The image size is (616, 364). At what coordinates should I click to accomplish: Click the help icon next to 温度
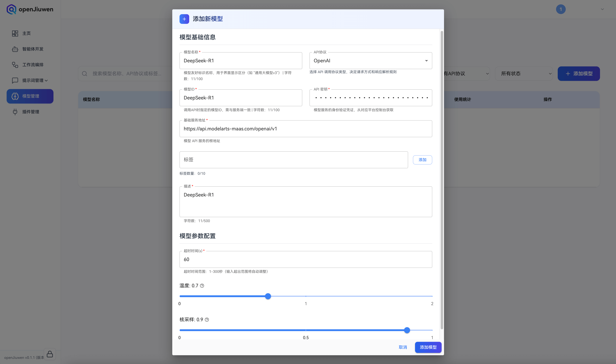(202, 286)
